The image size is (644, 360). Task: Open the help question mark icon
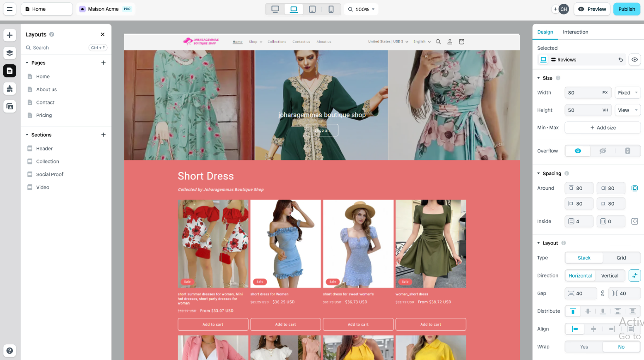(10, 350)
